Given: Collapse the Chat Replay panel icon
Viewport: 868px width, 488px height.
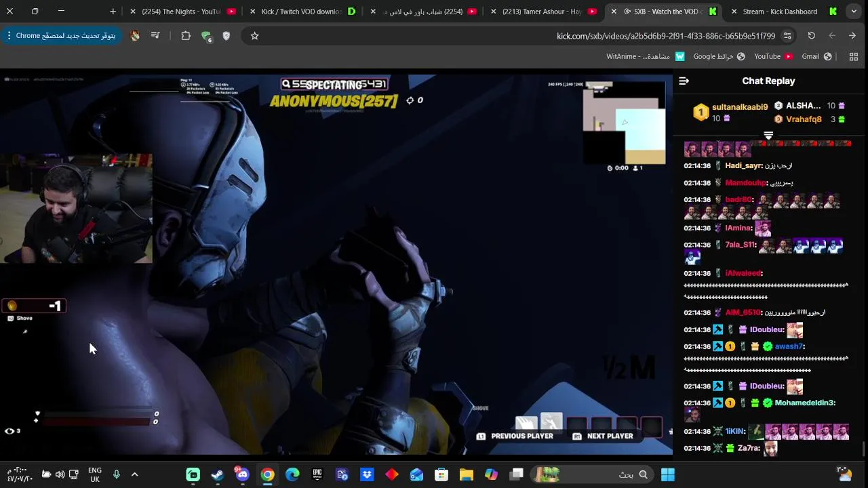Looking at the screenshot, I should coord(684,81).
